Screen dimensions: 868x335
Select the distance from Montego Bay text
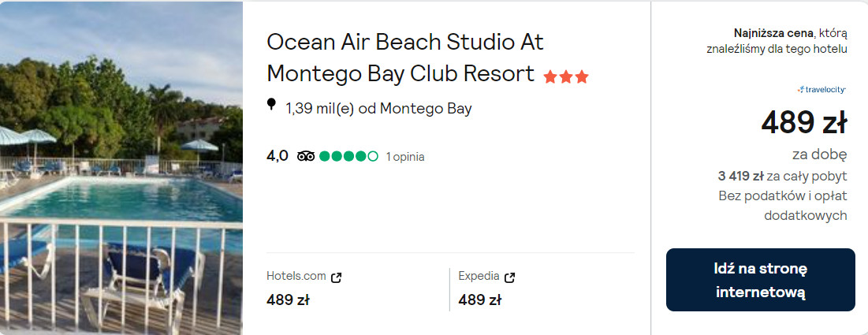tap(378, 109)
